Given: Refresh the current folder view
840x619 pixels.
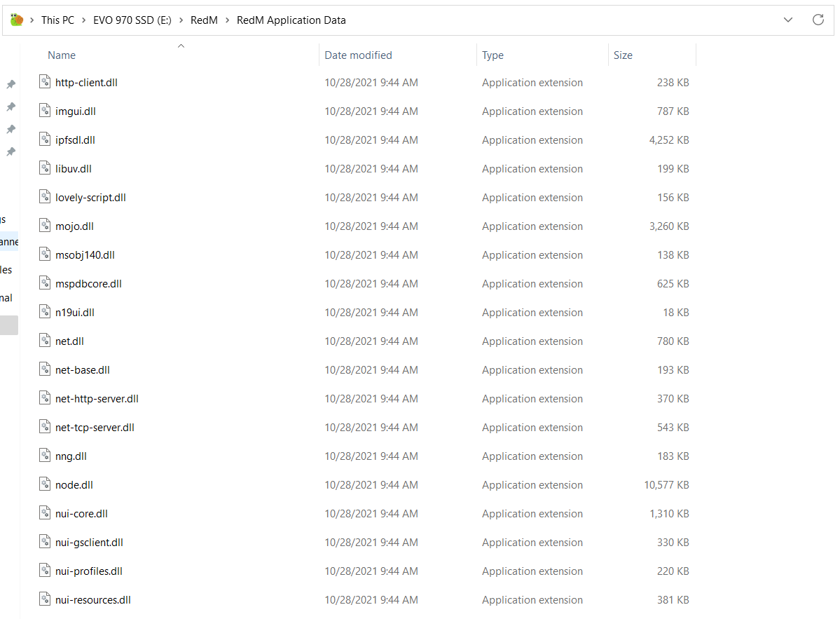Looking at the screenshot, I should pos(818,20).
